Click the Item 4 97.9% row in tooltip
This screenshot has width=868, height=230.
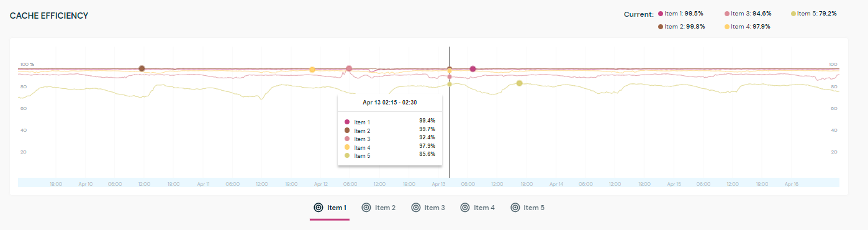pyautogui.click(x=390, y=147)
